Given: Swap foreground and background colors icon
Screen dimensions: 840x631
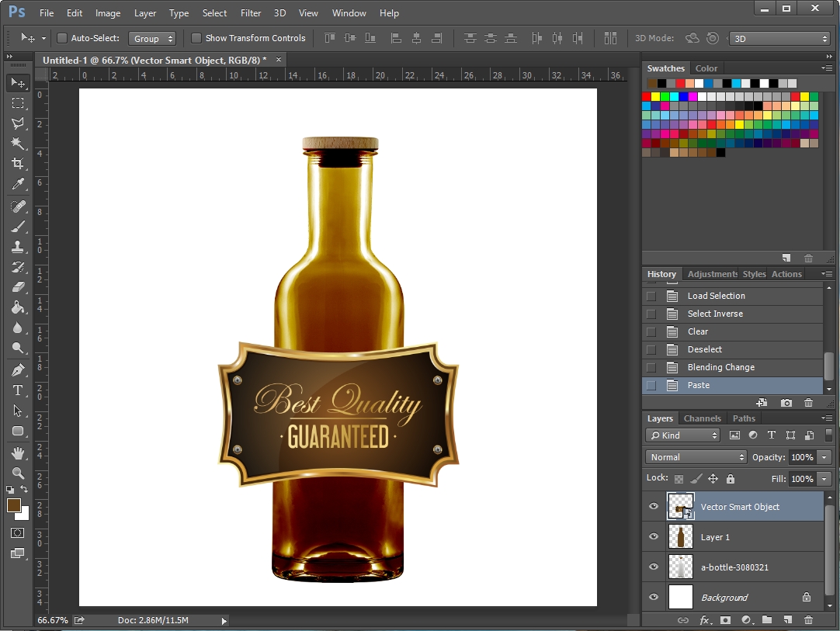Looking at the screenshot, I should tap(24, 488).
